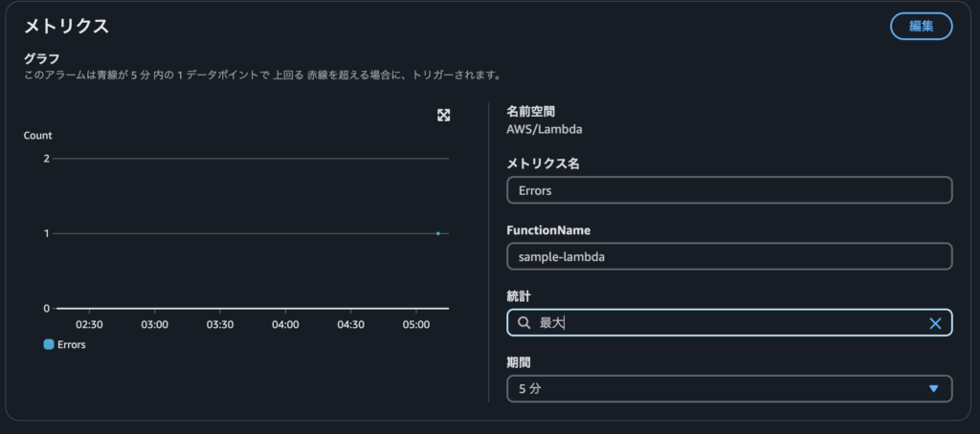Click the 04:30 time axis label

350,325
